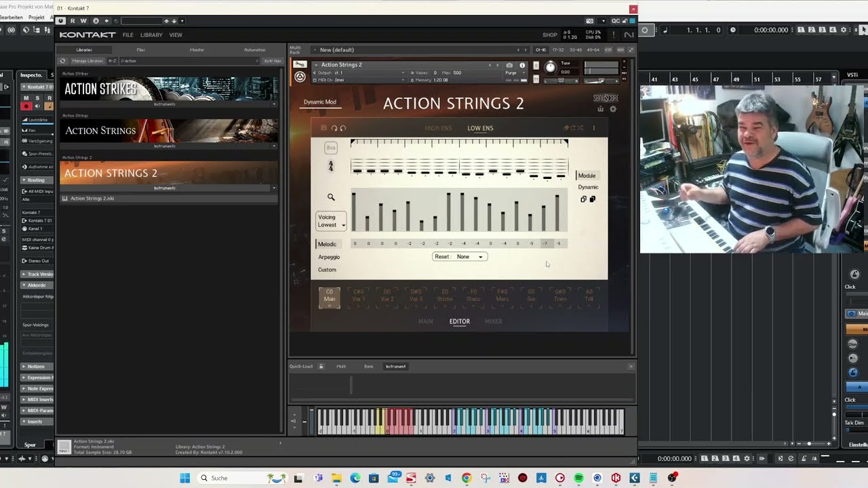868x488 pixels.
Task: Click the camera snapshot icon in instrument header
Action: point(509,65)
